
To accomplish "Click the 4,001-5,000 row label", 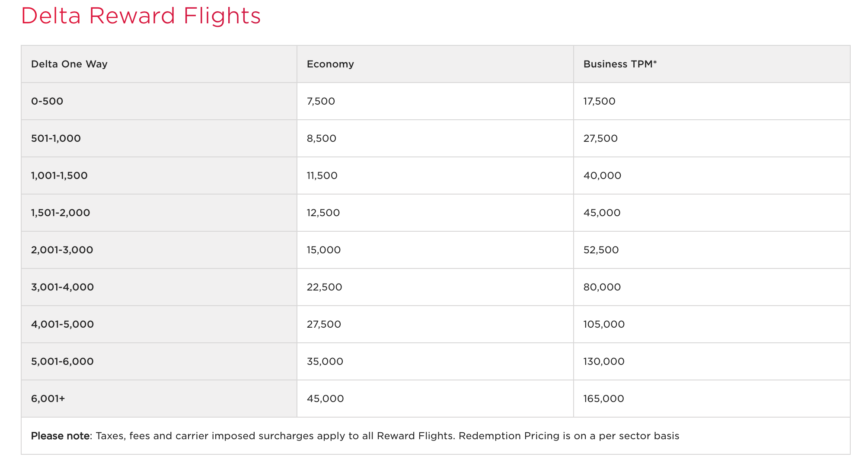I will 62,324.
